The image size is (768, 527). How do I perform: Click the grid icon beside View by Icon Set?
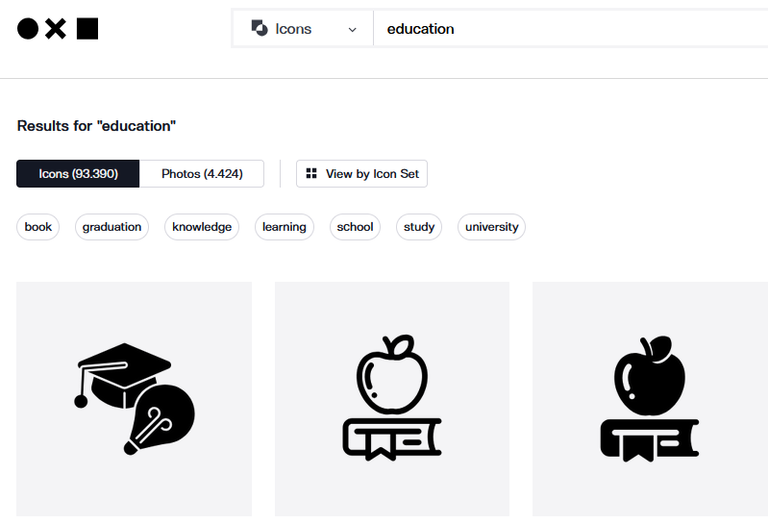pos(312,174)
